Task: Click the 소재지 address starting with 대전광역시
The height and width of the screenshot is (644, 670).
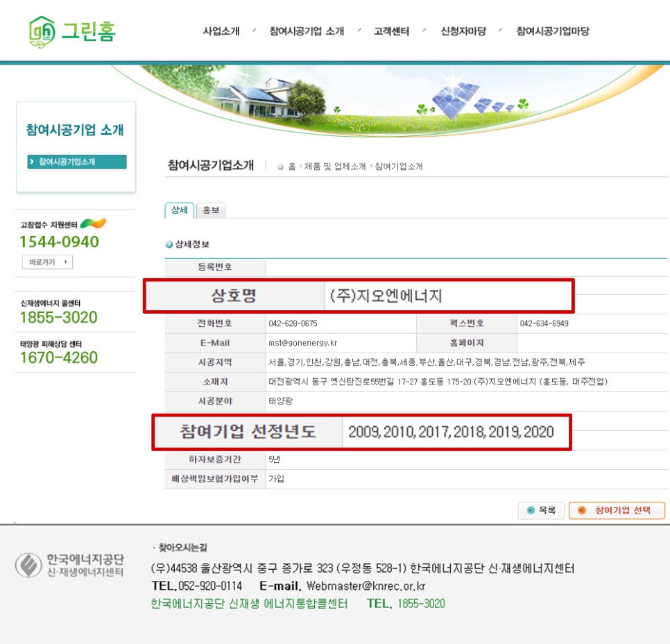Action: click(438, 382)
